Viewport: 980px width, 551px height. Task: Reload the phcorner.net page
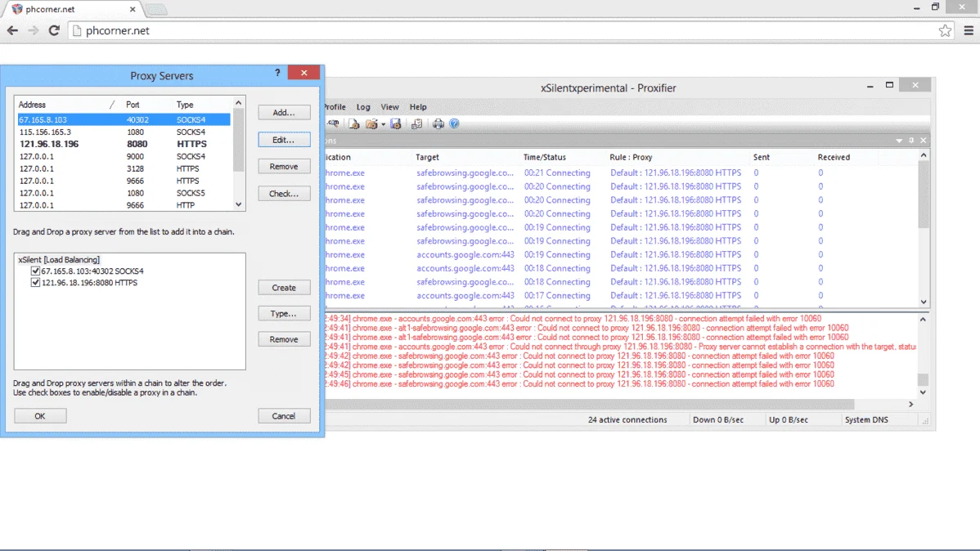tap(54, 30)
